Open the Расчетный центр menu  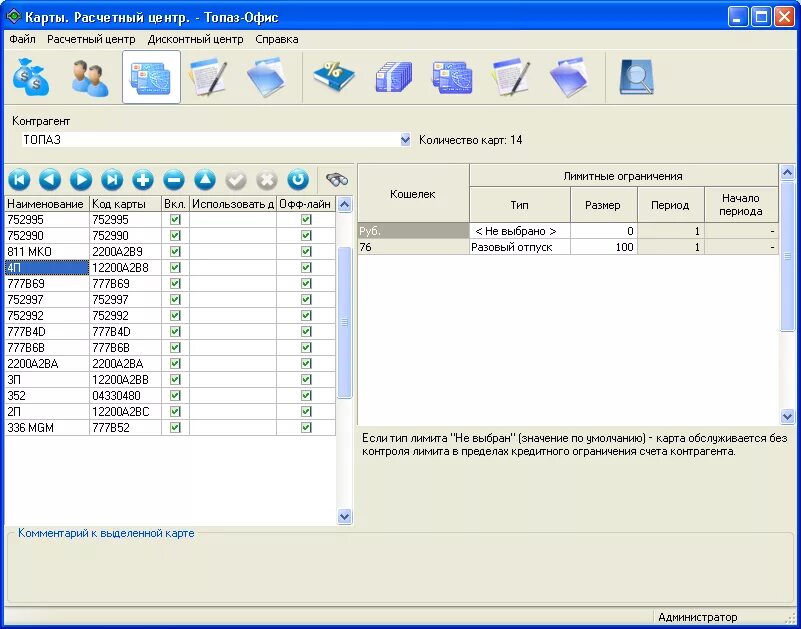(x=91, y=39)
